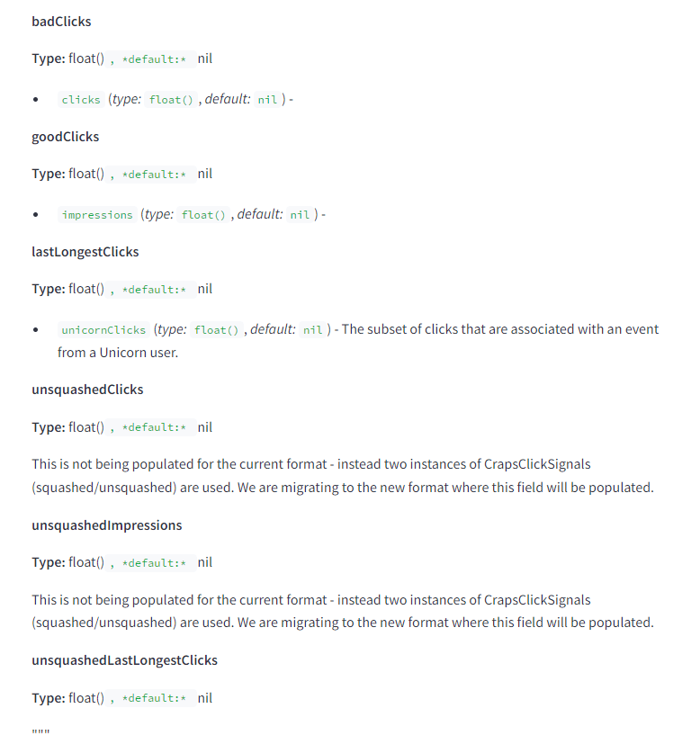
Task: Click the goodClicks heading
Action: click(66, 137)
